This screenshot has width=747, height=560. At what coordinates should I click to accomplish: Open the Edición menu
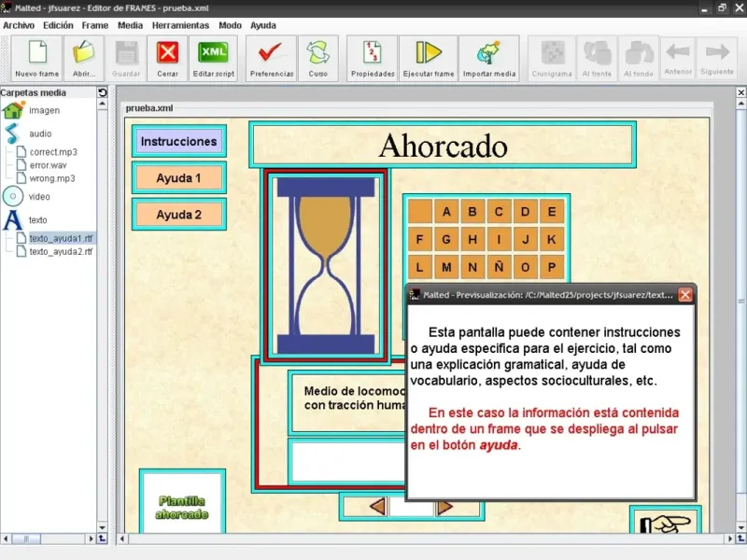click(58, 25)
